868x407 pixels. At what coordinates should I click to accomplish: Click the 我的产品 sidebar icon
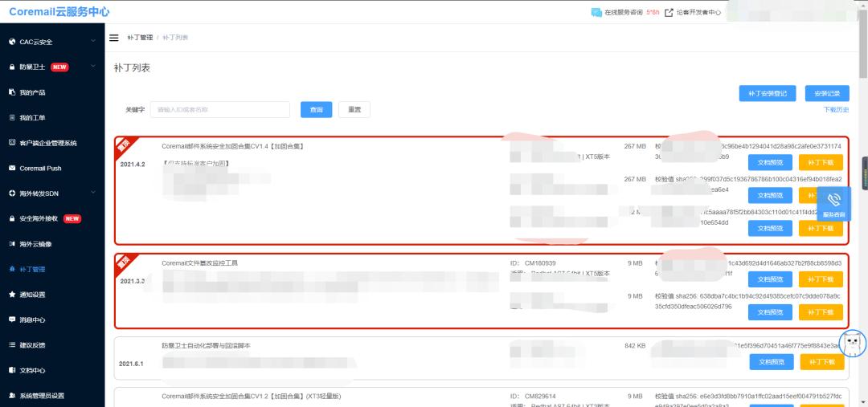[12, 92]
